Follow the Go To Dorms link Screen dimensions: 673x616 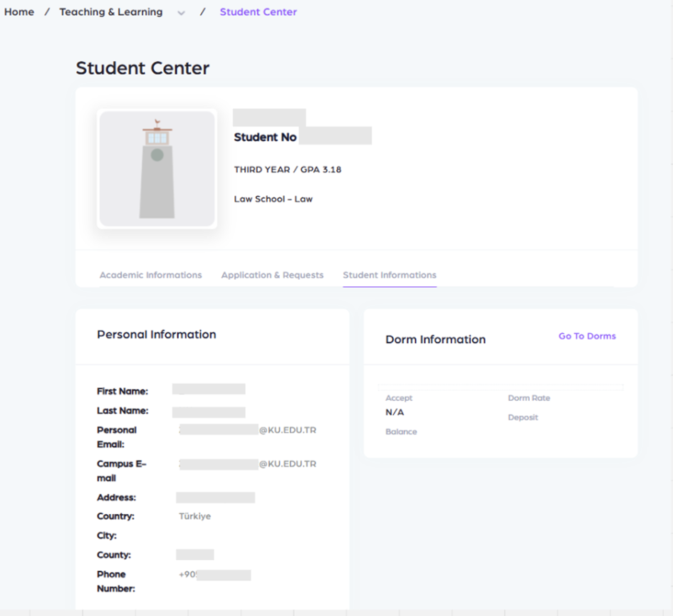[587, 336]
